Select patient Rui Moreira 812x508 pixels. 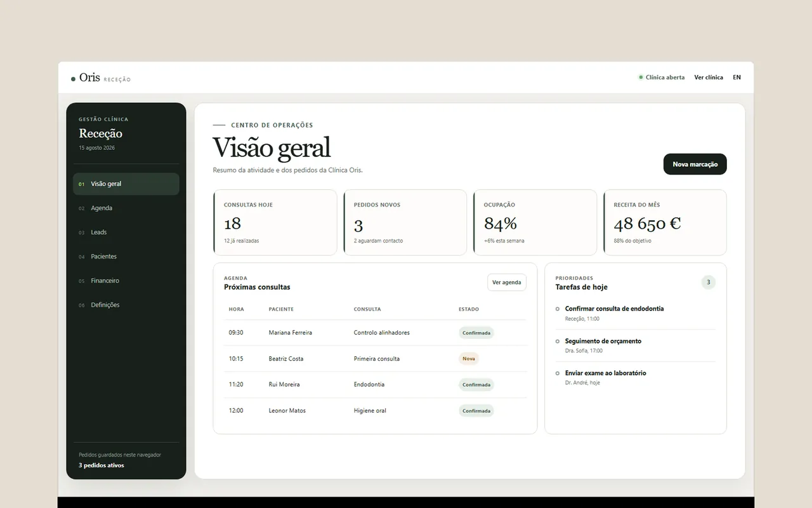click(x=284, y=385)
